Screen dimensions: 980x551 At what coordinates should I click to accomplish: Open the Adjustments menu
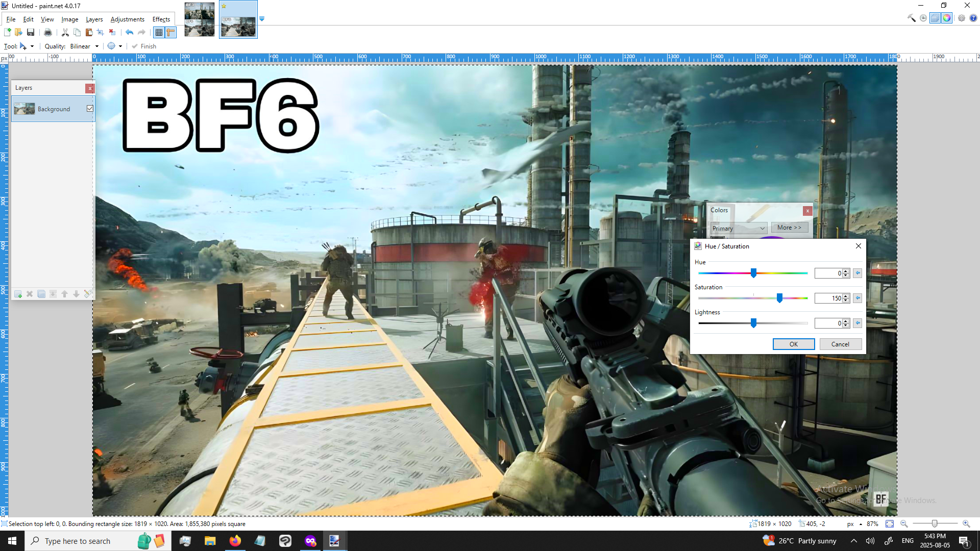coord(128,19)
